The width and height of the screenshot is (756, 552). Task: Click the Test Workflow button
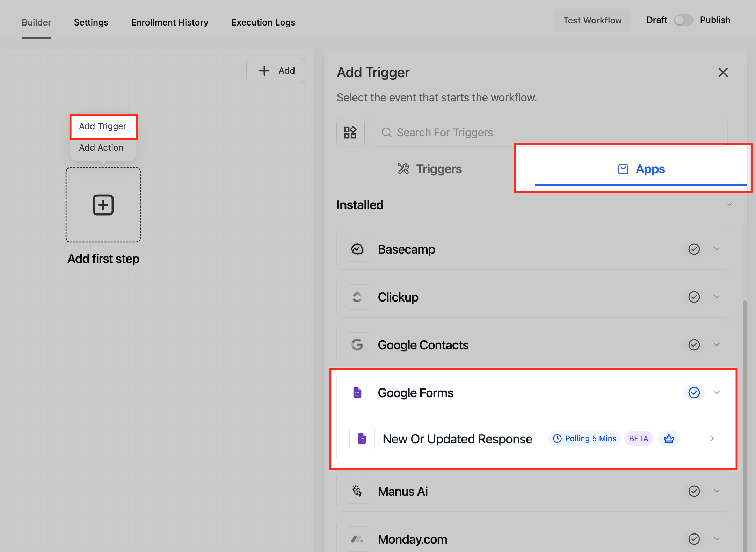[x=592, y=20]
